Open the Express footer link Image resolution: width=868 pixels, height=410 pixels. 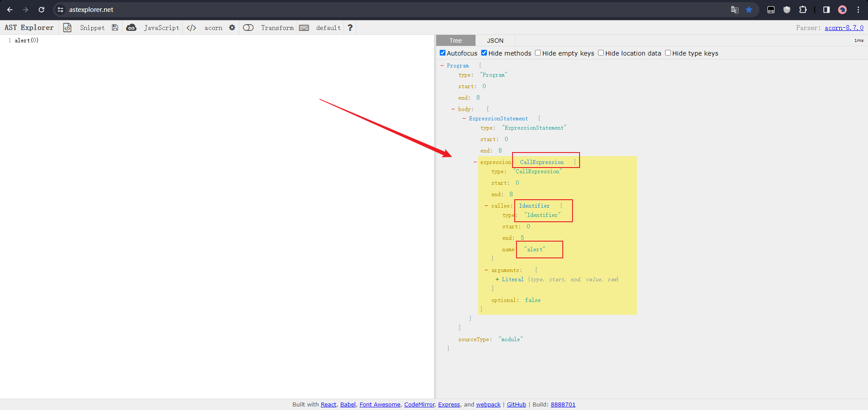pos(449,405)
